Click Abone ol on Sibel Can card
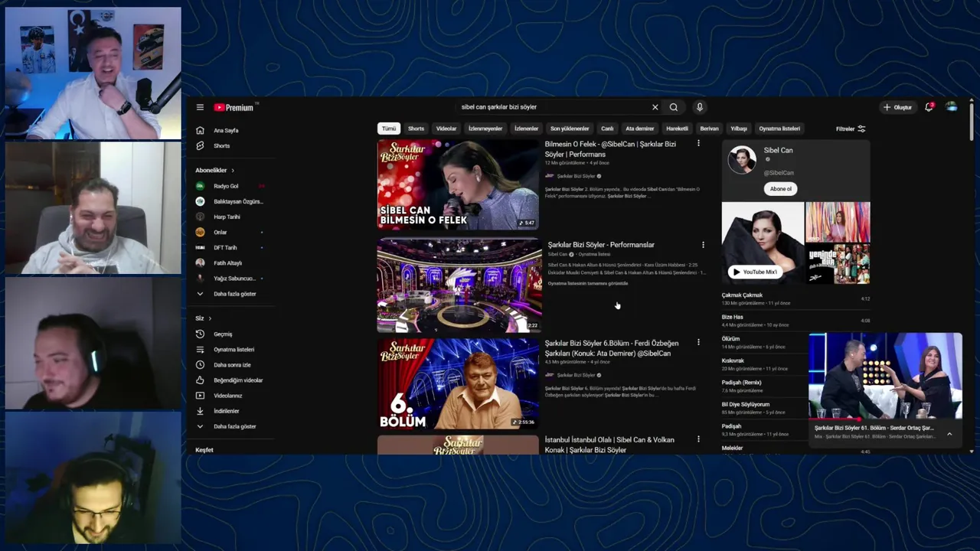Image resolution: width=980 pixels, height=551 pixels. coord(781,189)
